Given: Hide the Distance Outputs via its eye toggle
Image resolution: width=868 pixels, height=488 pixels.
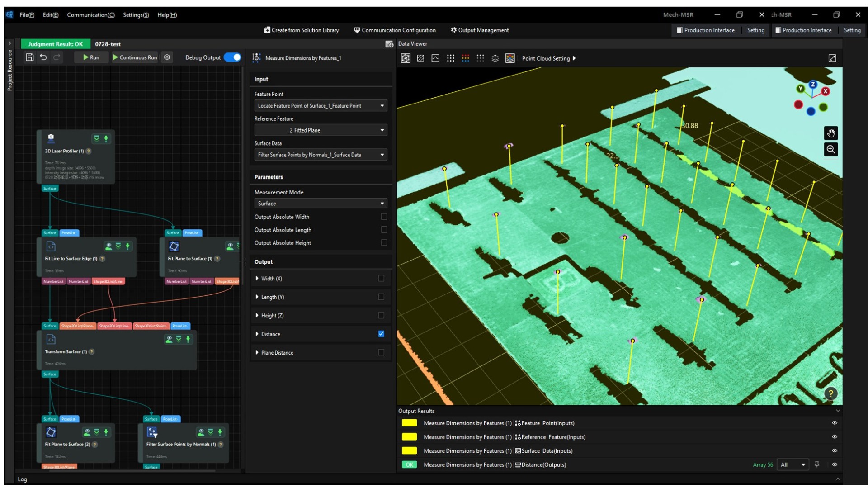Looking at the screenshot, I should coord(835,464).
